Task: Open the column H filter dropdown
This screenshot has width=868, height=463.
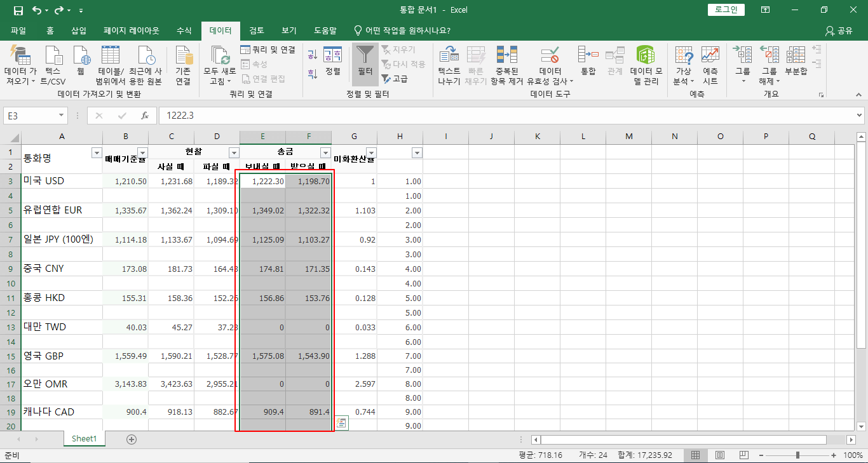Action: pos(417,152)
